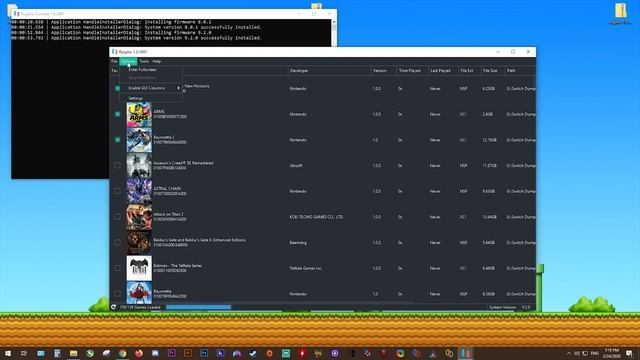Check favorite box for Attack on Titan 2
The height and width of the screenshot is (360, 640).
click(x=118, y=217)
